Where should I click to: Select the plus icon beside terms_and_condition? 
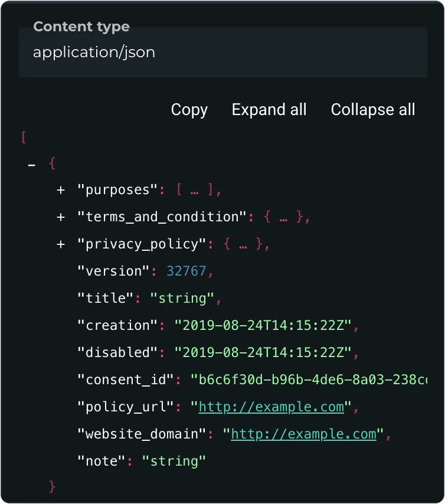click(x=60, y=217)
